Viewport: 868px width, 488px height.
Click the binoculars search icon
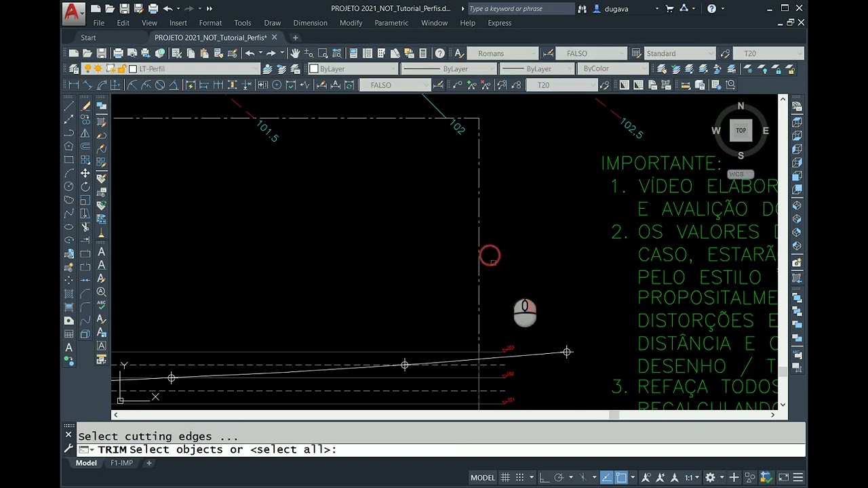pyautogui.click(x=583, y=9)
